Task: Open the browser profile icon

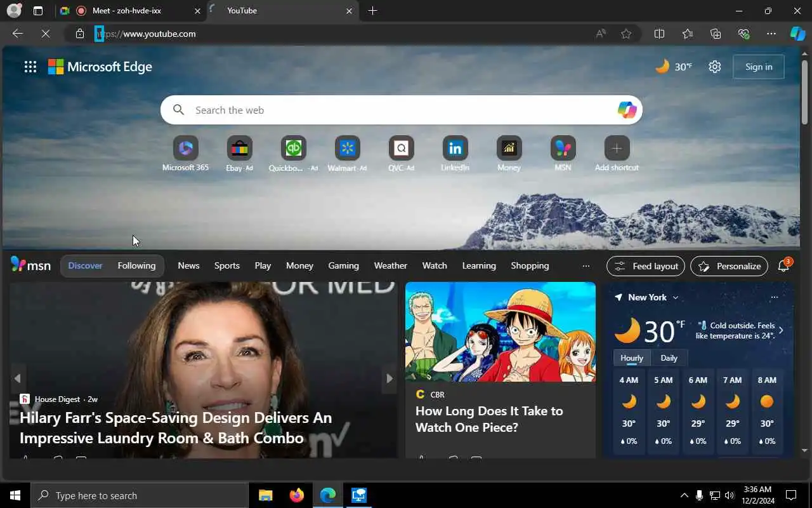Action: (x=13, y=11)
